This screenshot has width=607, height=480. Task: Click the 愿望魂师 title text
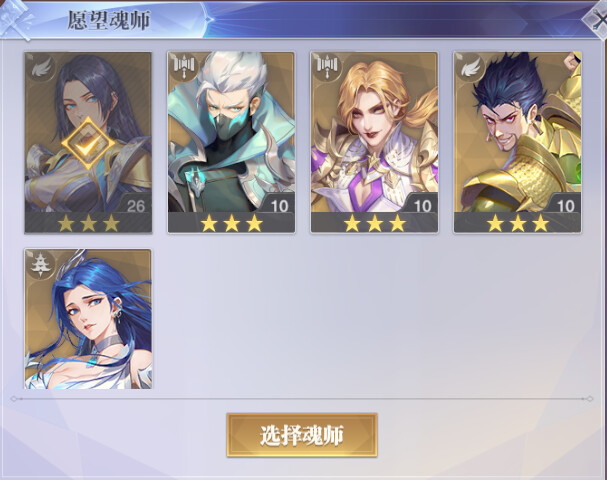(x=109, y=20)
